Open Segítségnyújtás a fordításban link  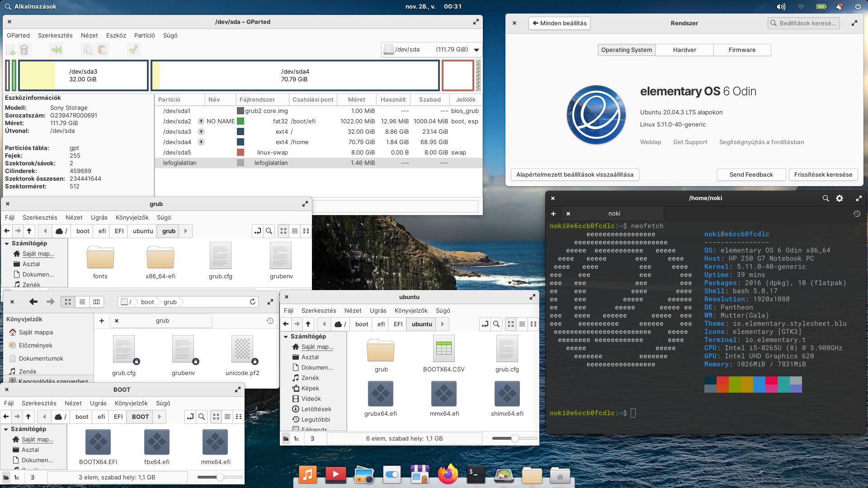click(761, 142)
